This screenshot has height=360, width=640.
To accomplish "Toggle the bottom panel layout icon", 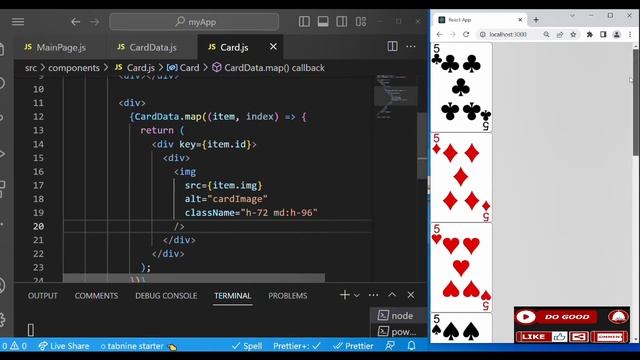I will pyautogui.click(x=323, y=22).
